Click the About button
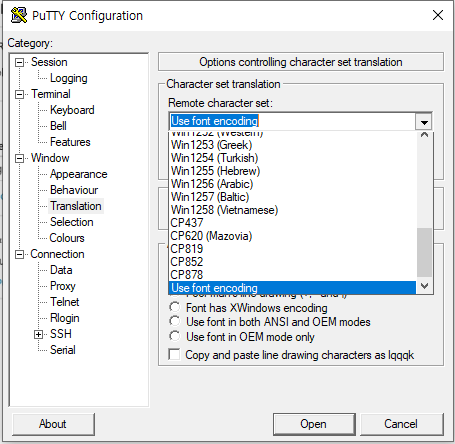 [53, 424]
